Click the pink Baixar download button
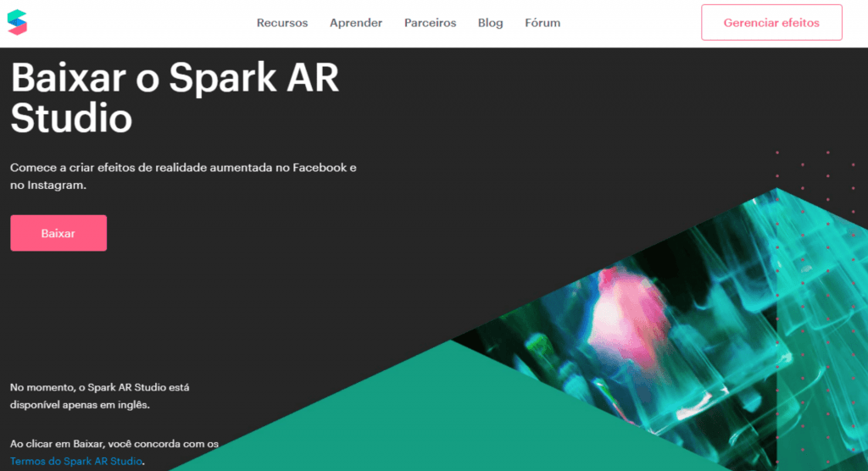Image resolution: width=868 pixels, height=471 pixels. [58, 233]
